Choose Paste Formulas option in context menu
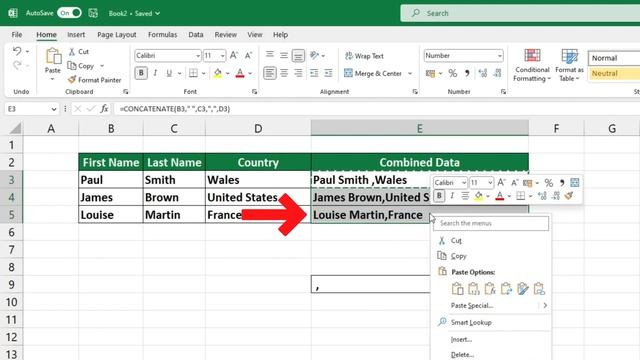Viewport: 640px width, 360px height. [x=490, y=289]
